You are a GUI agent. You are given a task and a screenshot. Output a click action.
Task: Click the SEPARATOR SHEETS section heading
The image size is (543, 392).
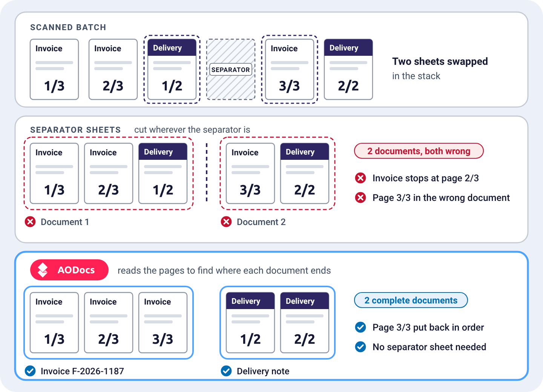click(75, 130)
